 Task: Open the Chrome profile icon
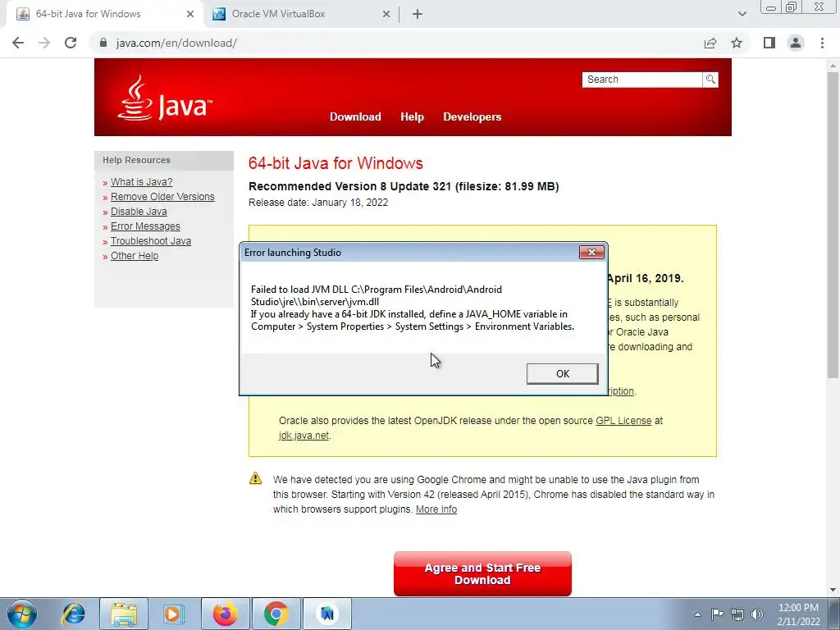796,43
